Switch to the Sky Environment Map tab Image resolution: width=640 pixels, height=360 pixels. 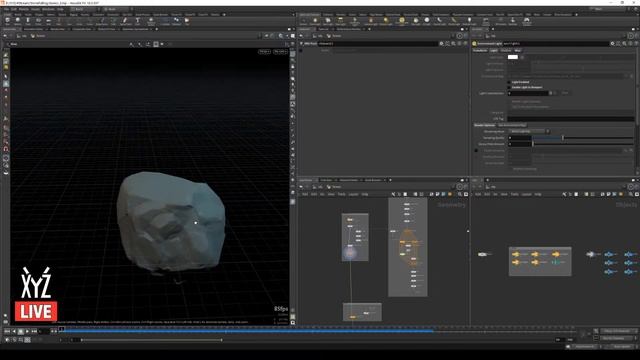click(x=512, y=125)
